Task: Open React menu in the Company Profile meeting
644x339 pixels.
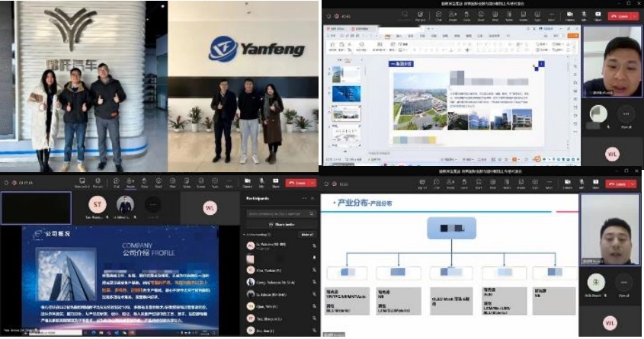Action: (159, 183)
